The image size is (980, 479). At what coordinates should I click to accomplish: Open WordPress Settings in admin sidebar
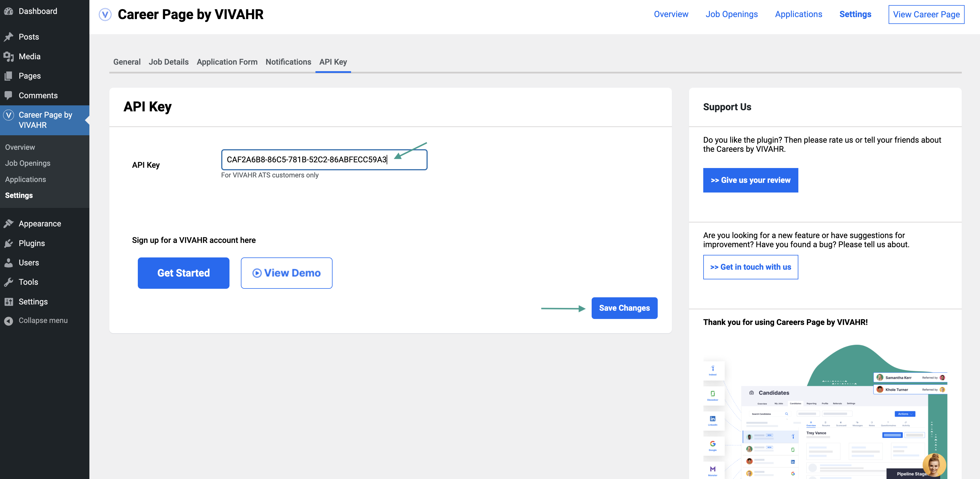[33, 302]
